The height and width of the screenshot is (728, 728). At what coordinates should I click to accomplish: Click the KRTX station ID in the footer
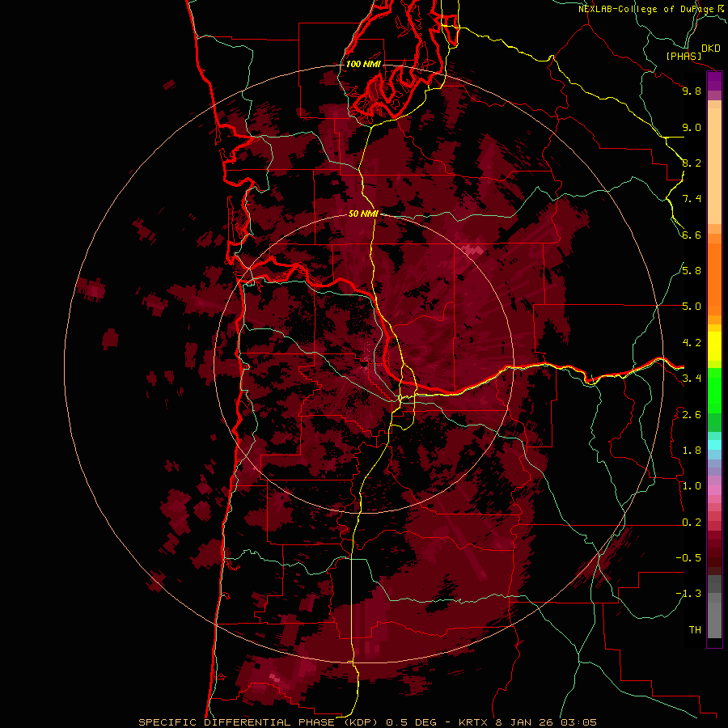[473, 722]
